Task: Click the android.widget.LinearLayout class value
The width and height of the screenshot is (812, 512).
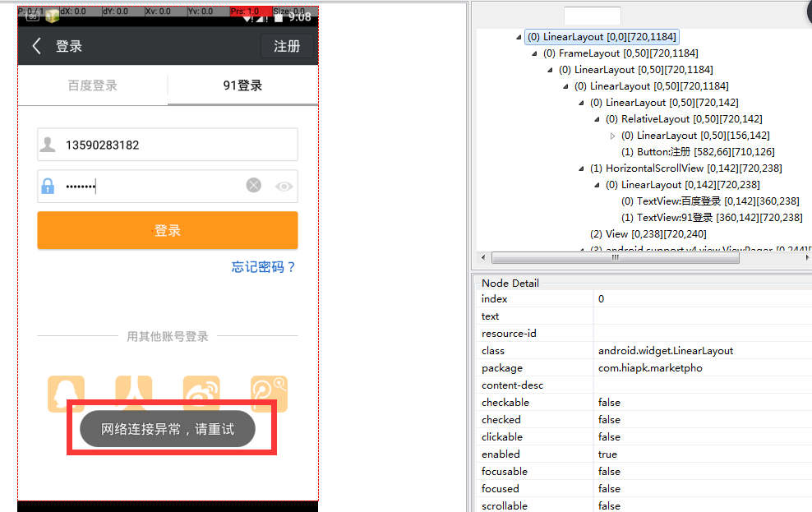Action: click(666, 350)
